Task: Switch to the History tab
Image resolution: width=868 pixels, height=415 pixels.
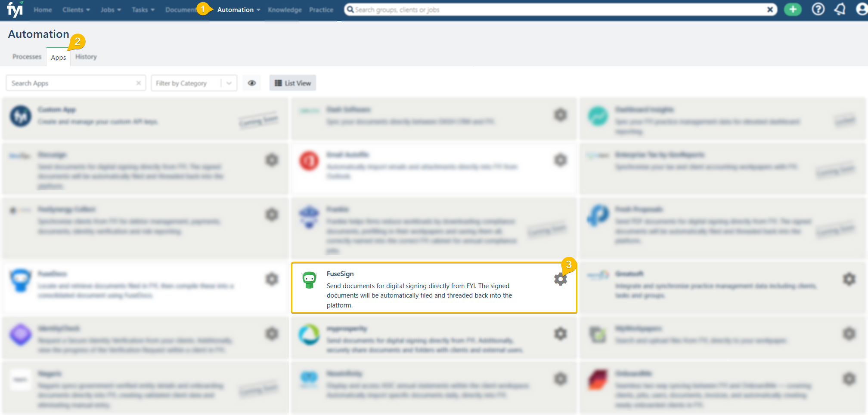Action: [x=86, y=57]
